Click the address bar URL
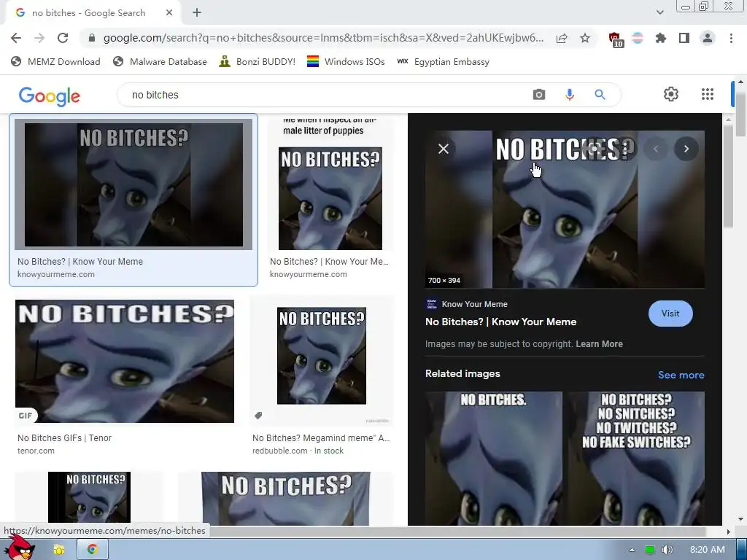Image resolution: width=747 pixels, height=560 pixels. (x=323, y=38)
